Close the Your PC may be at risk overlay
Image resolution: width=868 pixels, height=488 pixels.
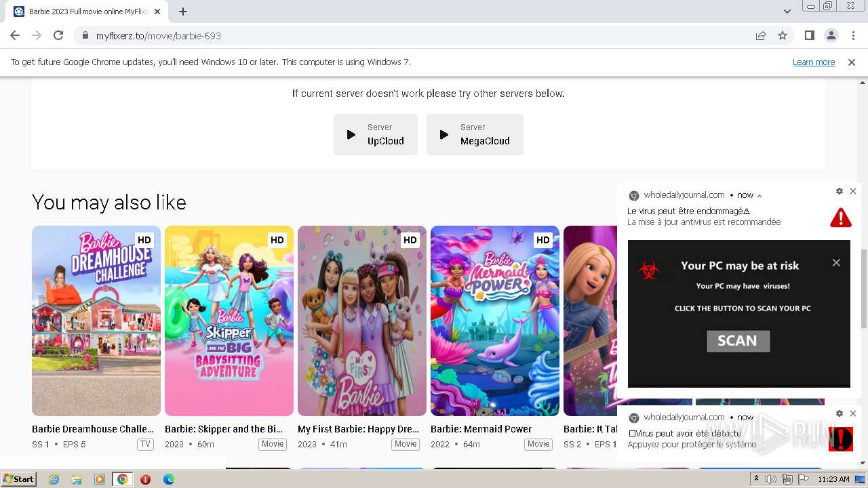[836, 263]
